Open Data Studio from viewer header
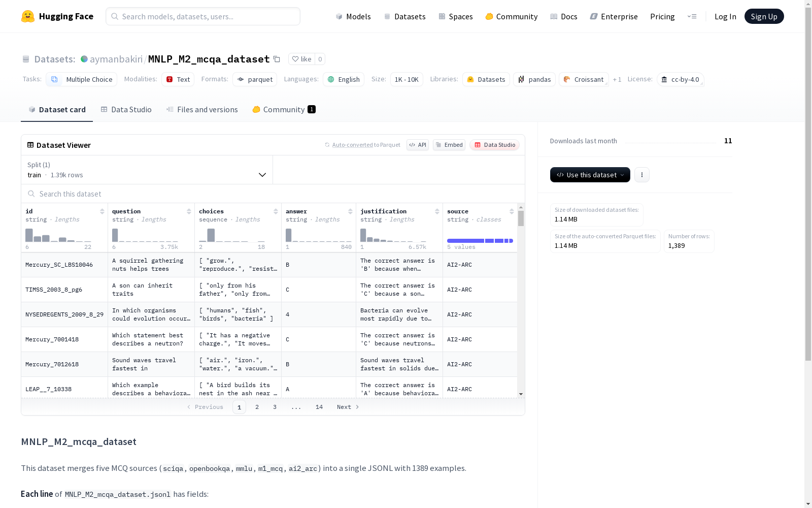812x508 pixels. [x=494, y=145]
